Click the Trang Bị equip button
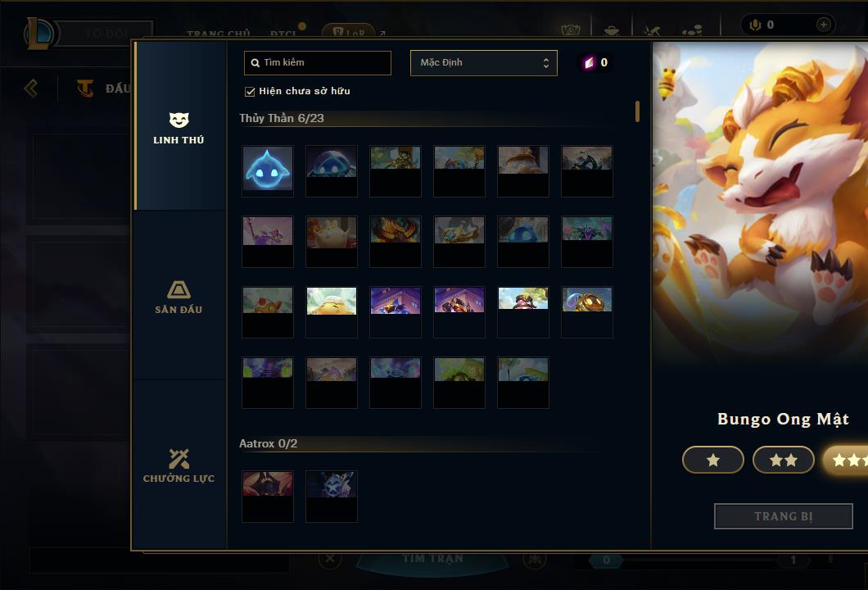The width and height of the screenshot is (868, 590). pos(784,516)
